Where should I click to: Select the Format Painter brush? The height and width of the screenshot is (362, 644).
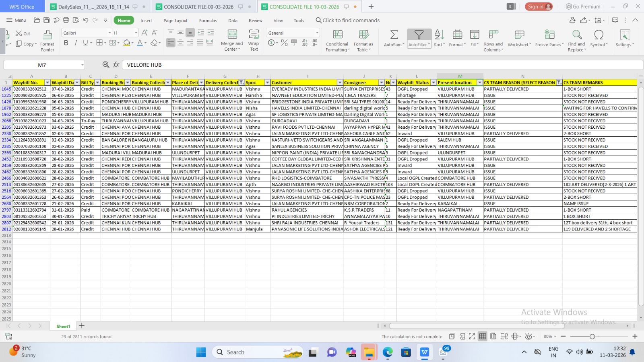[47, 35]
